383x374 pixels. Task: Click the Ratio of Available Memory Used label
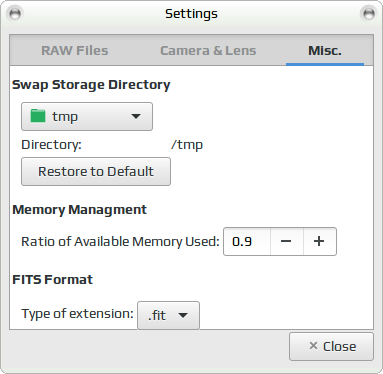[x=120, y=242]
